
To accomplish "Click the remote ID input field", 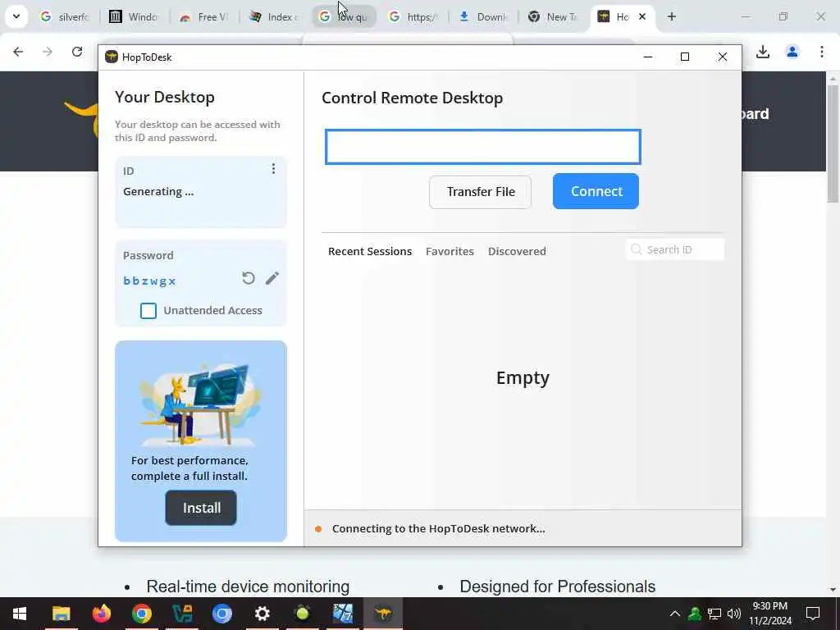I will coord(482,147).
